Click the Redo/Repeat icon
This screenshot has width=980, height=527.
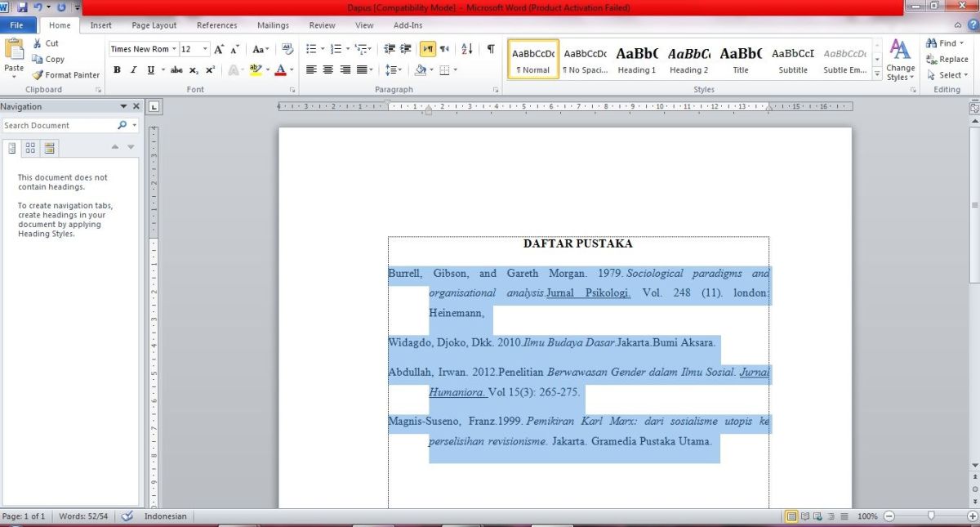(x=62, y=7)
